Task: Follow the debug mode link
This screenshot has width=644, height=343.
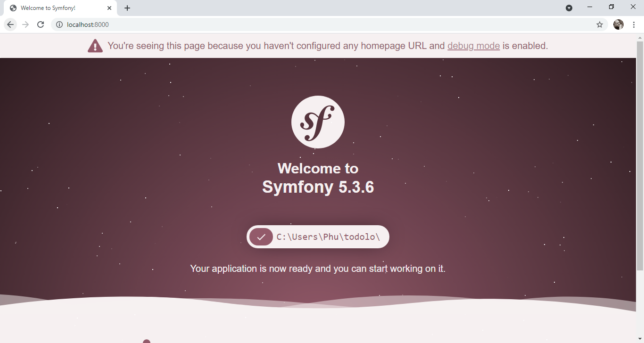Action: (x=473, y=46)
